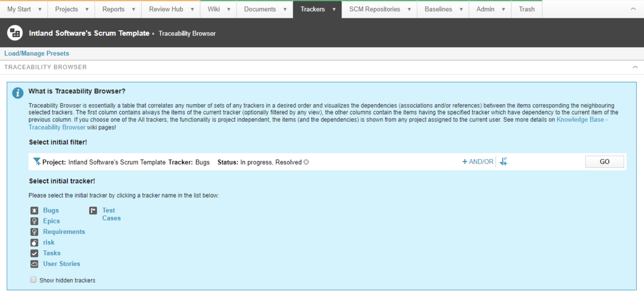Screen dimensions: 644x291
Task: Open the Knowledge Base Traceability Browser link
Action: (582, 120)
